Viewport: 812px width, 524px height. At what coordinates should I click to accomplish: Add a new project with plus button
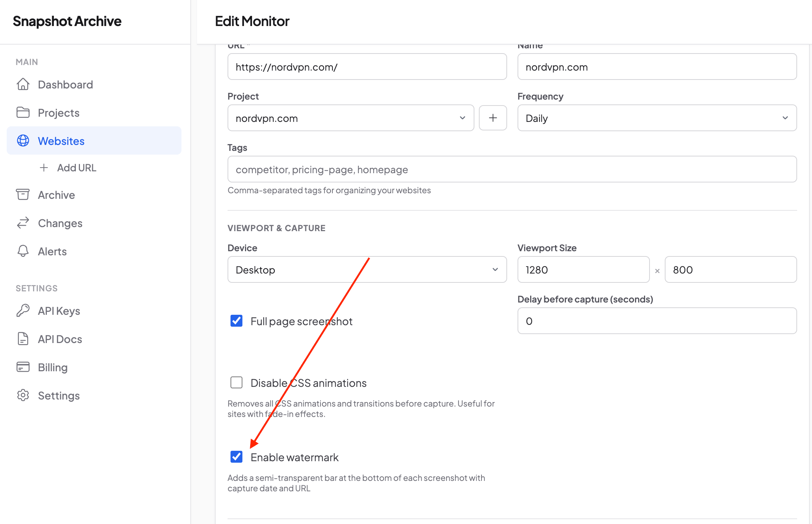(493, 118)
